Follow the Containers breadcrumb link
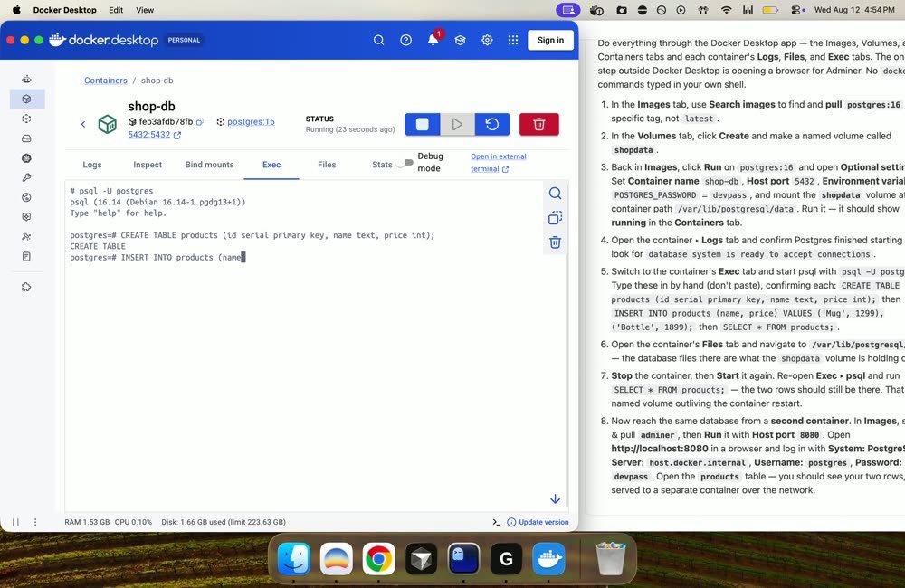This screenshot has height=588, width=905. tap(106, 81)
